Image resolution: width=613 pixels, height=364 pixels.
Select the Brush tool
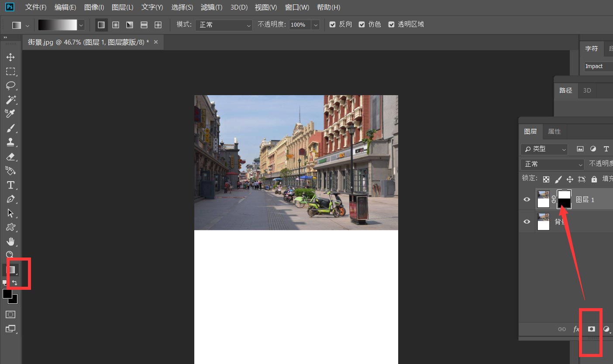click(10, 128)
